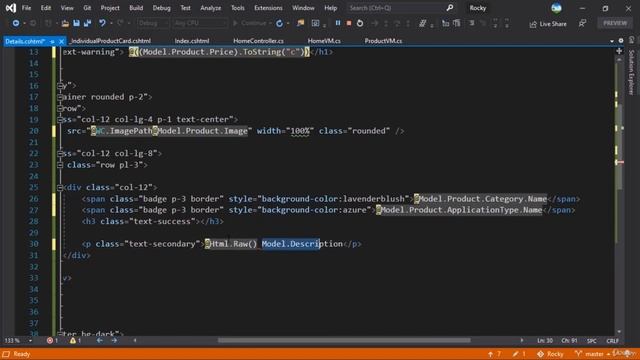The width and height of the screenshot is (640, 360).
Task: Undo the last edit with the toolbar arrow
Action: 102,23
